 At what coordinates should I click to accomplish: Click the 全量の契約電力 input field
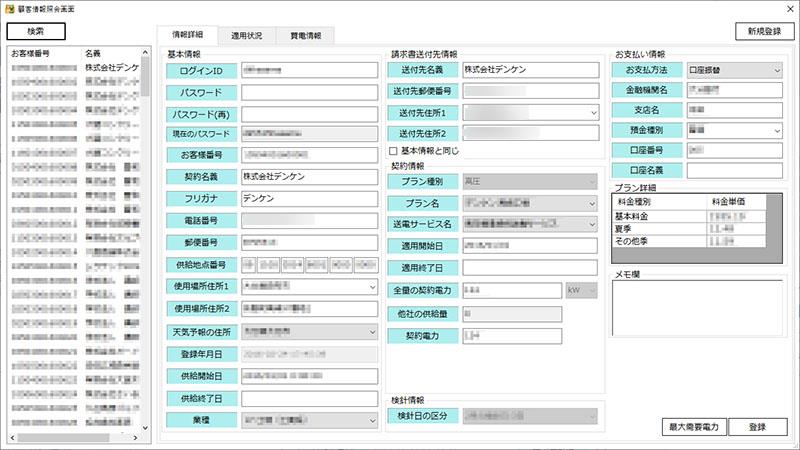tap(512, 290)
